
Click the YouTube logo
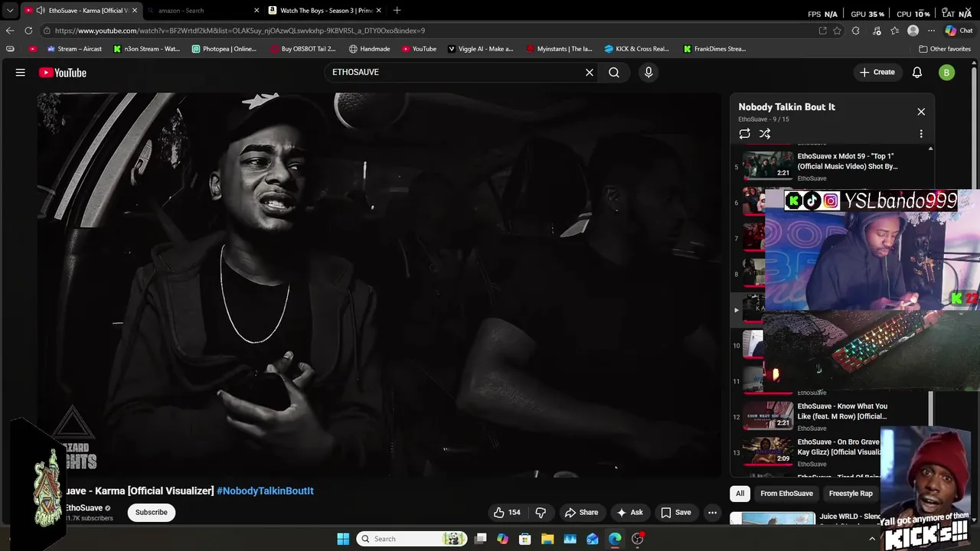click(x=63, y=73)
